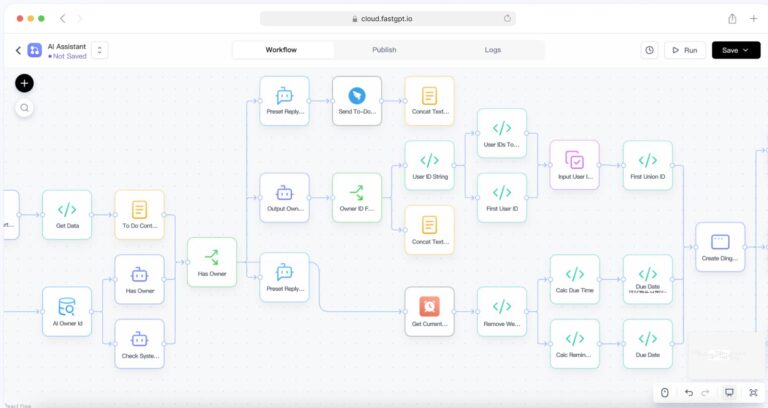
Task: Click the AI Assistant app avatar icon
Action: coord(34,50)
